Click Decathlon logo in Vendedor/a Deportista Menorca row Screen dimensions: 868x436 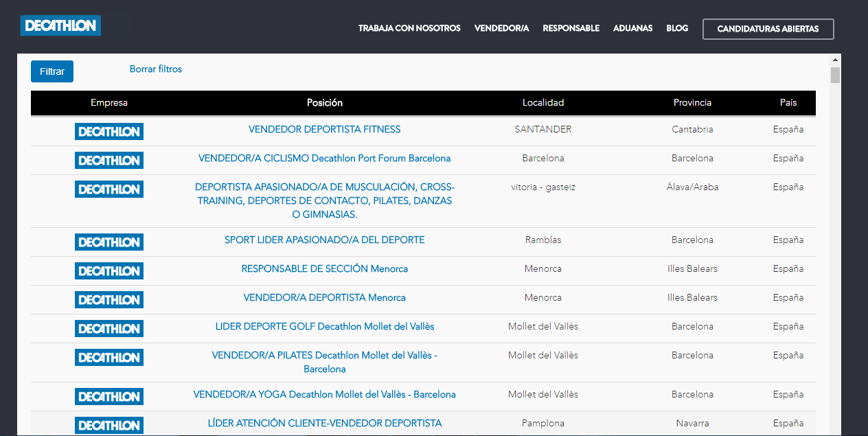109,300
